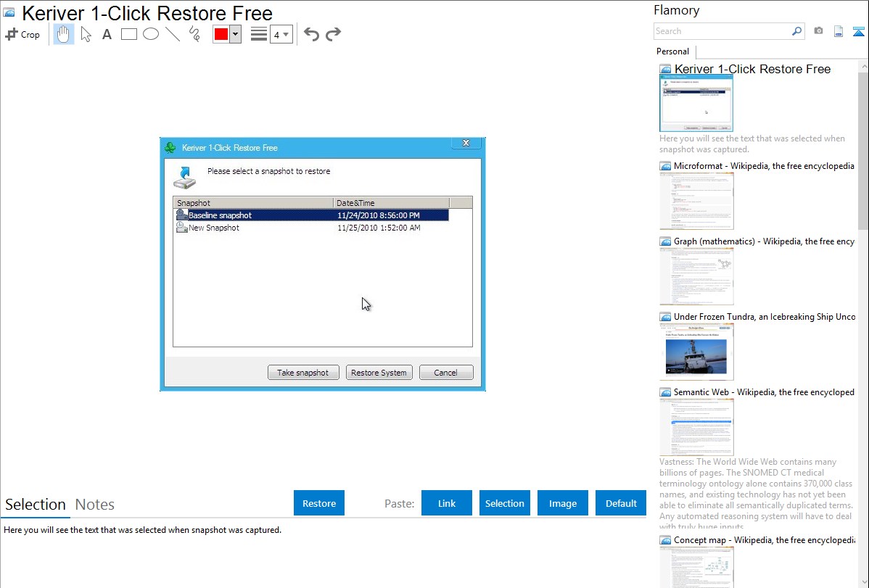Click the page document icon in Flamory header
The image size is (869, 588).
[x=839, y=31]
